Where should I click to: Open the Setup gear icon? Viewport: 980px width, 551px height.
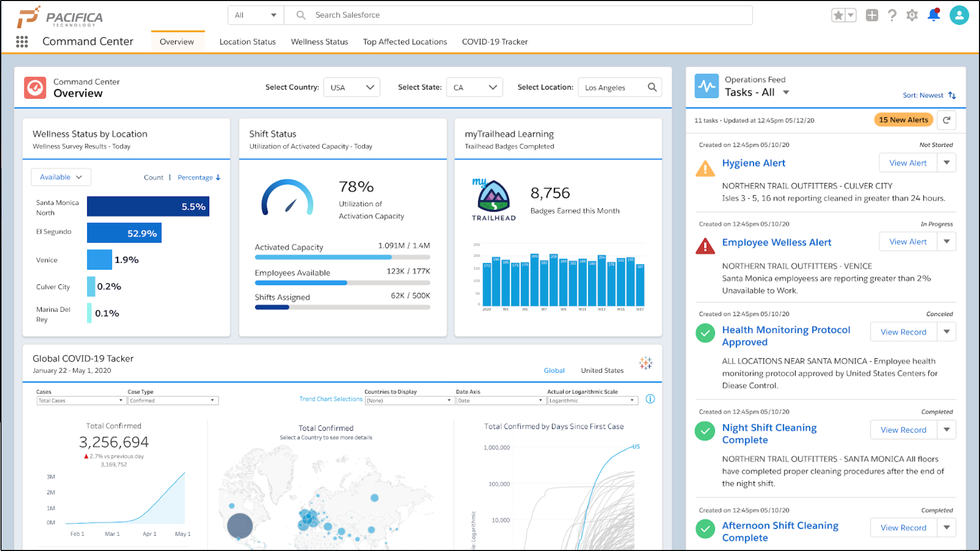(x=912, y=15)
